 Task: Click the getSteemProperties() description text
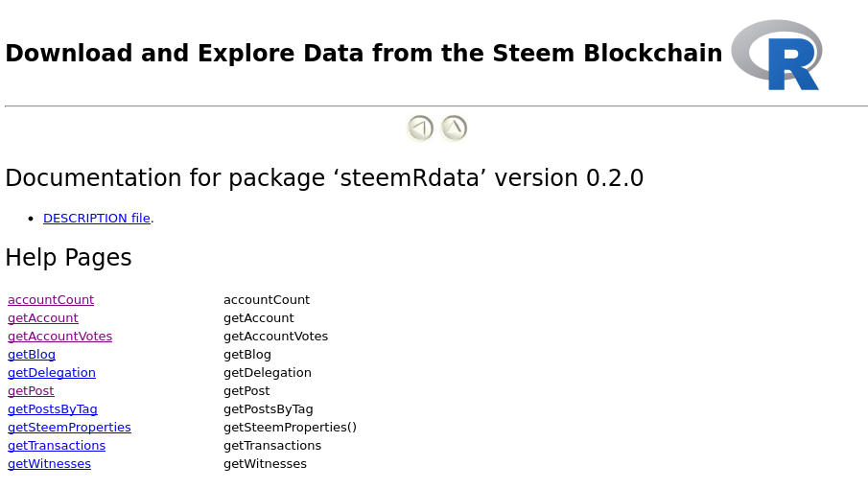pyautogui.click(x=290, y=428)
